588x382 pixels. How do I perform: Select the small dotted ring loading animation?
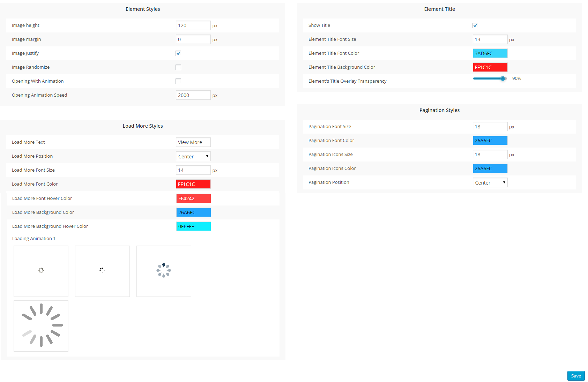point(41,271)
